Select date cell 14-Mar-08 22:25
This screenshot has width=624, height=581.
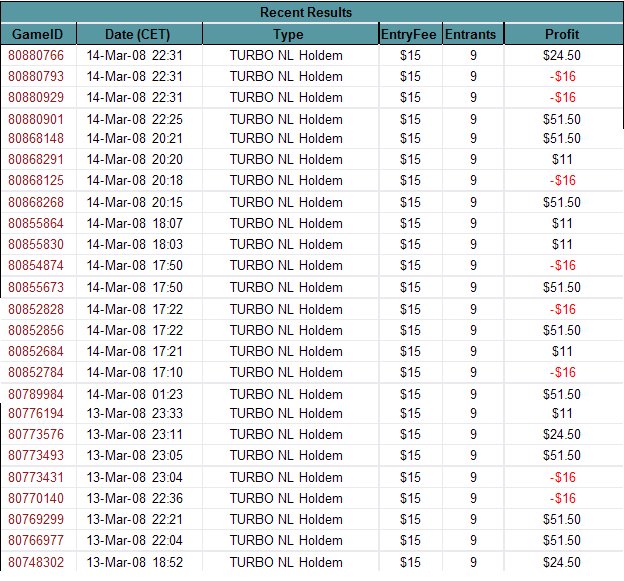(135, 119)
